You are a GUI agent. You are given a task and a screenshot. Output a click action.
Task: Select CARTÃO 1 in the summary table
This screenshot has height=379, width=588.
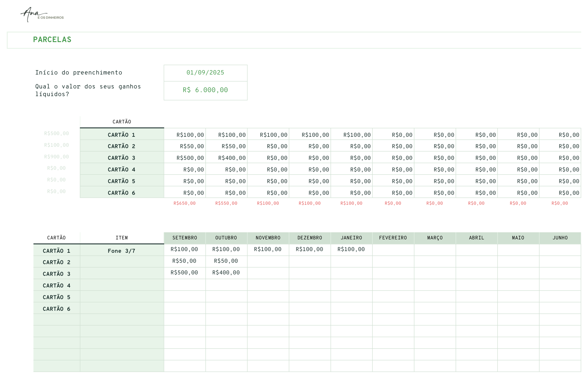coord(122,134)
